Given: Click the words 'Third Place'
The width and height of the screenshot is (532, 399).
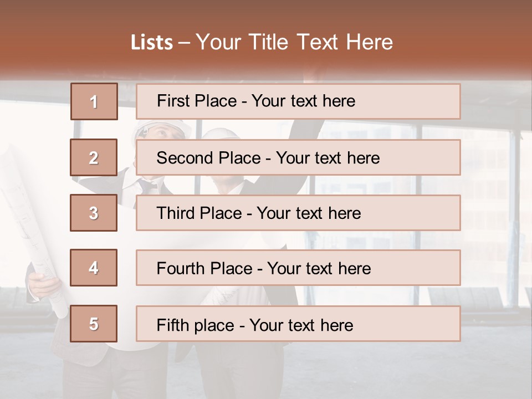Looking at the screenshot, I should (x=199, y=213).
